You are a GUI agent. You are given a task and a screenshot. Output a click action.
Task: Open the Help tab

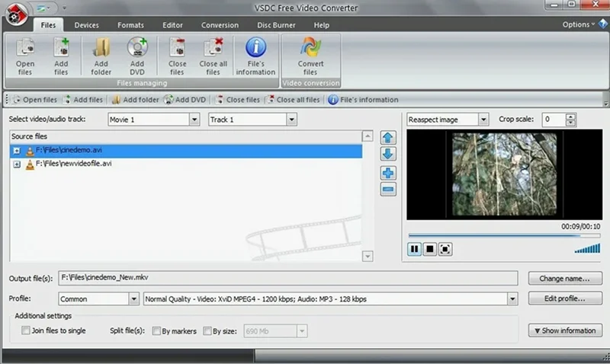(x=321, y=25)
